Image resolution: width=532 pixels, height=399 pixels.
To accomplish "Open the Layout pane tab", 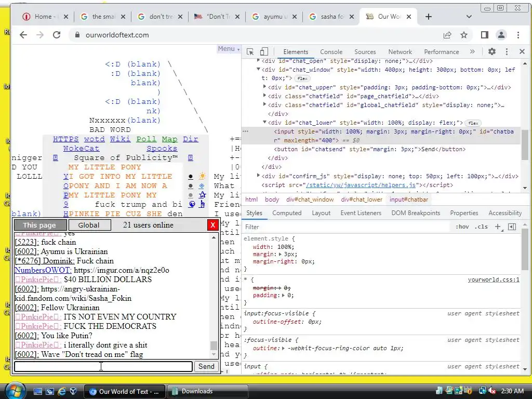I will click(321, 213).
